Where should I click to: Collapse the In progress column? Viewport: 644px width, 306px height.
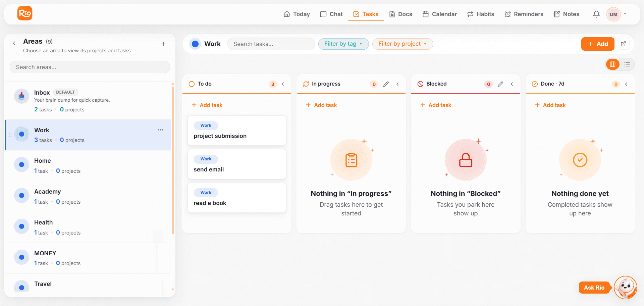397,84
